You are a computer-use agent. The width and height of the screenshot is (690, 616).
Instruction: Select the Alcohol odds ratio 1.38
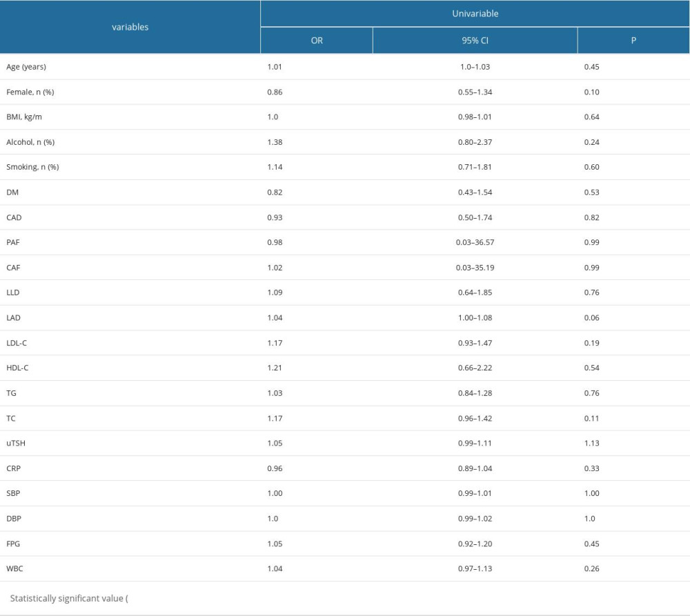tap(275, 142)
